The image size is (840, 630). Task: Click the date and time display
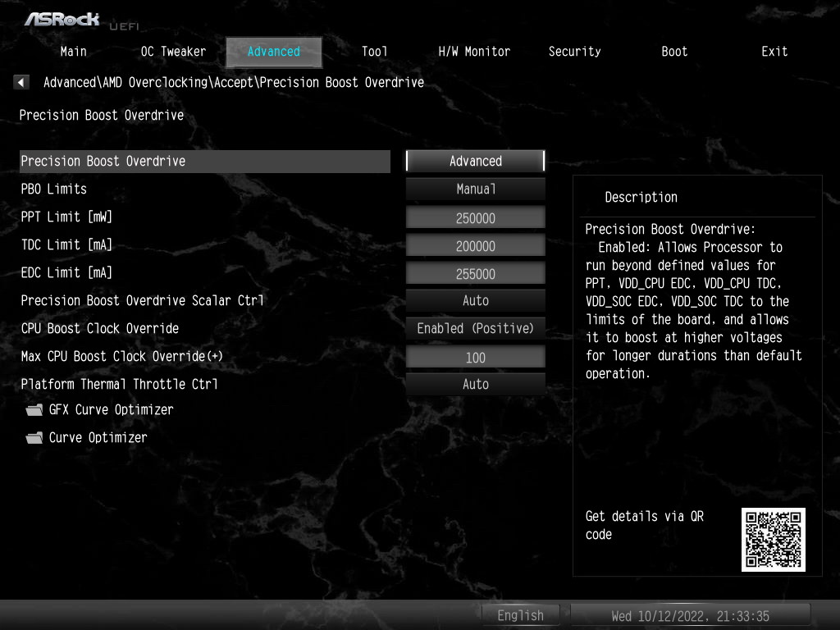tap(690, 615)
